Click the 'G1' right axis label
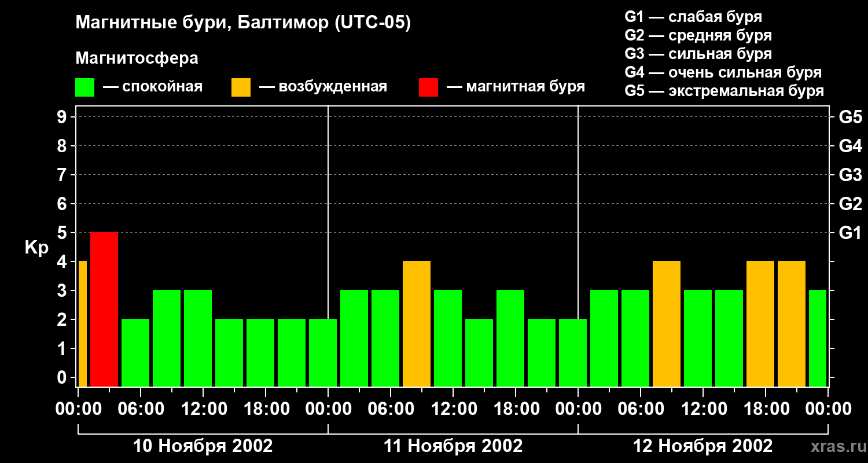868x463 pixels. click(850, 233)
